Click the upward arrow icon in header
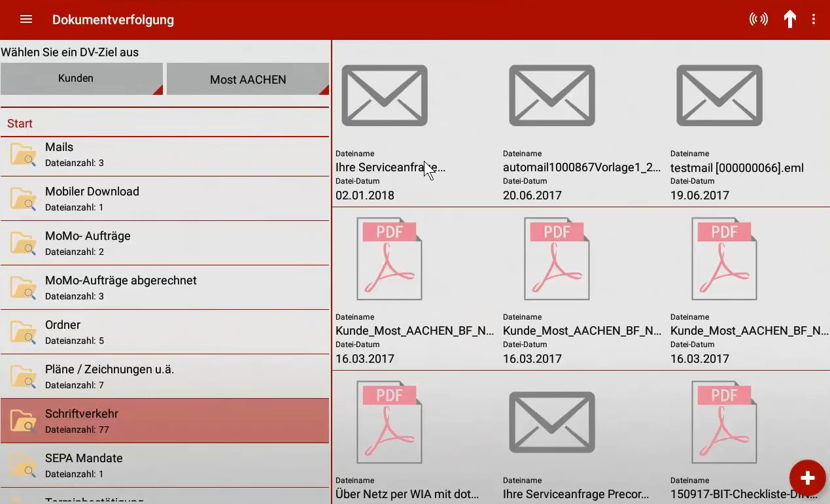 click(x=790, y=20)
